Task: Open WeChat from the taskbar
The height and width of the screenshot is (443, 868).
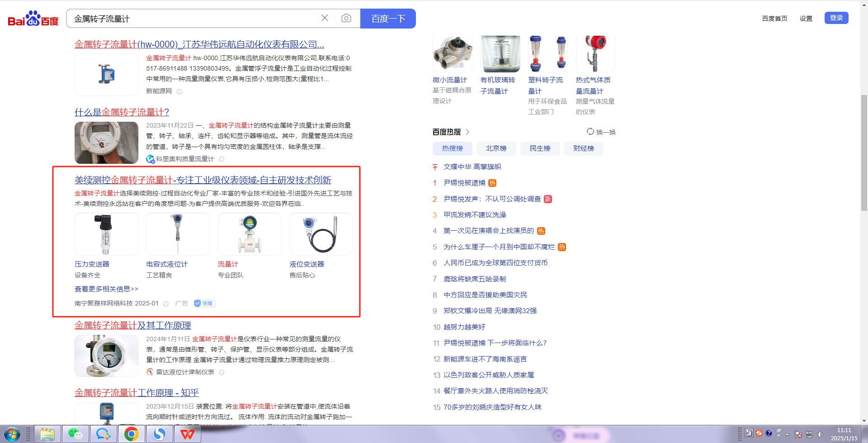Action: (75, 434)
